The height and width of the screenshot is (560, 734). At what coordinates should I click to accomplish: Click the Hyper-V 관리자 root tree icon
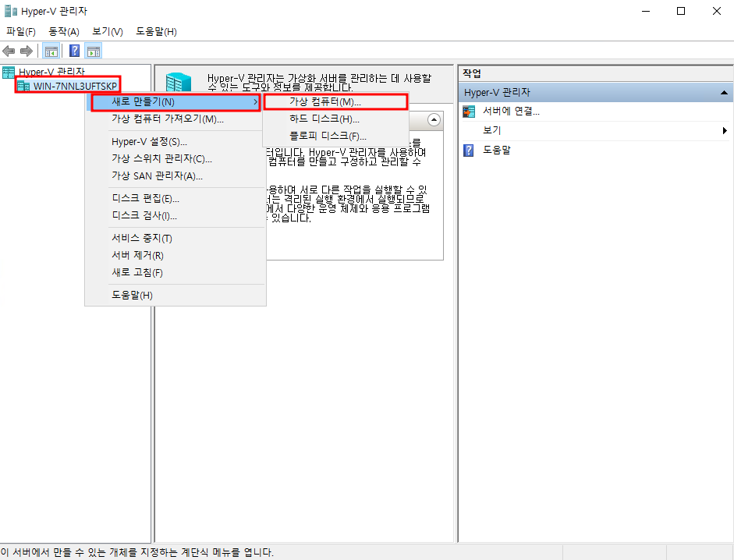click(9, 72)
